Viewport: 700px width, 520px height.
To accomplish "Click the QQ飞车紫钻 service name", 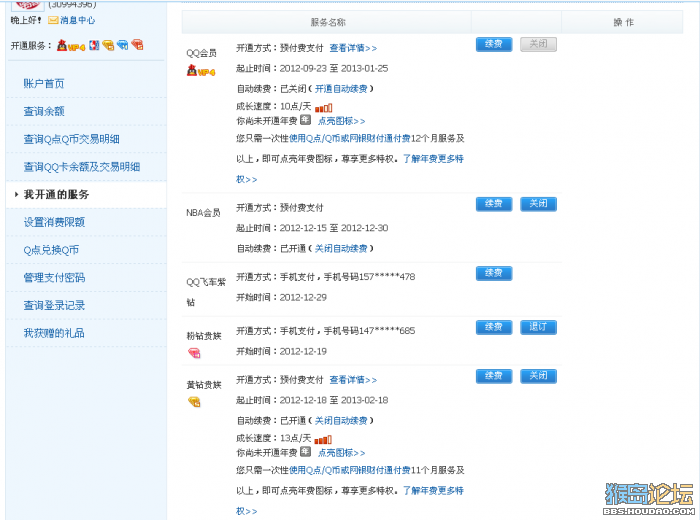I will pos(206,292).
